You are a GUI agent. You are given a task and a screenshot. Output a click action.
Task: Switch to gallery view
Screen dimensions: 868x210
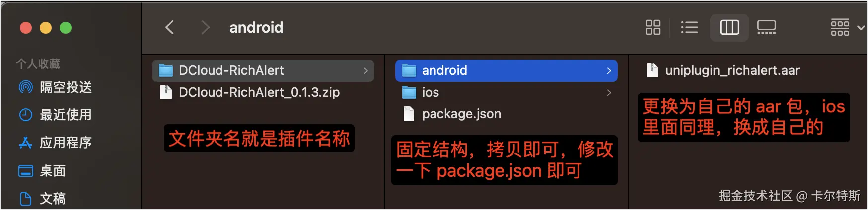pos(766,27)
